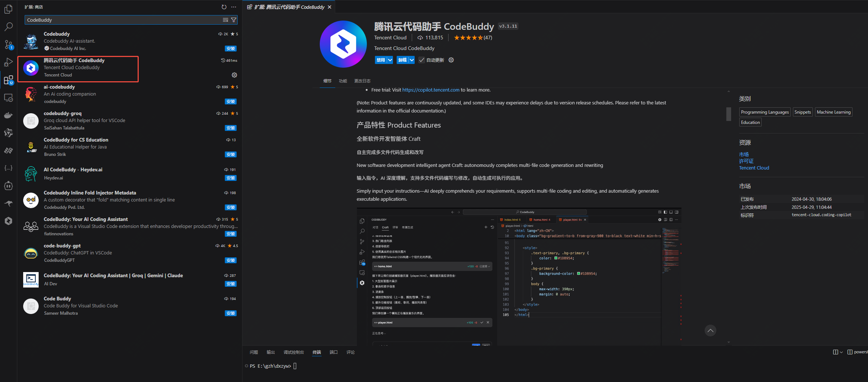
Task: Open extensions view more actions menu
Action: point(234,7)
